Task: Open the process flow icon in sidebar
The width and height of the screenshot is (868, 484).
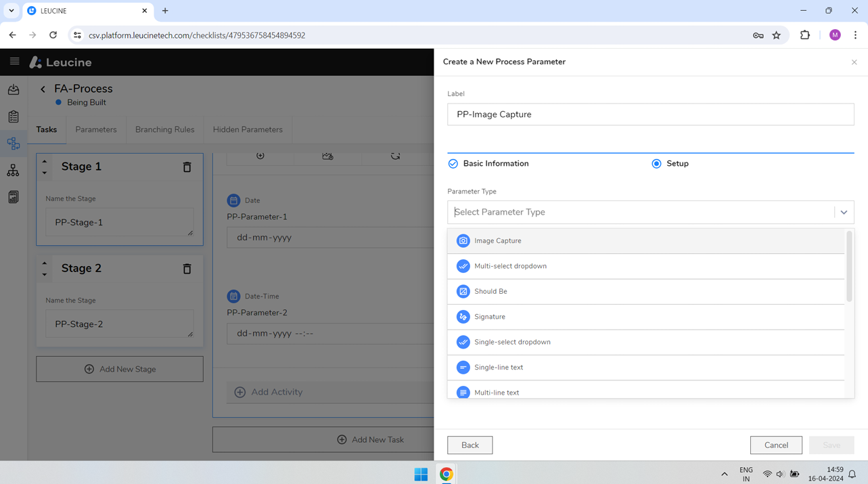Action: (x=14, y=144)
